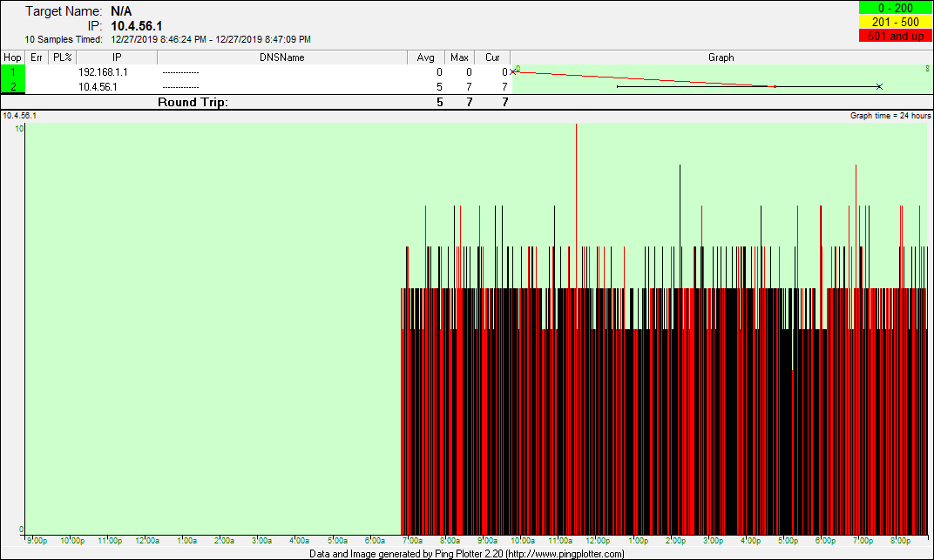Click the PL% column header
Viewport: 934px width, 560px height.
coord(62,57)
